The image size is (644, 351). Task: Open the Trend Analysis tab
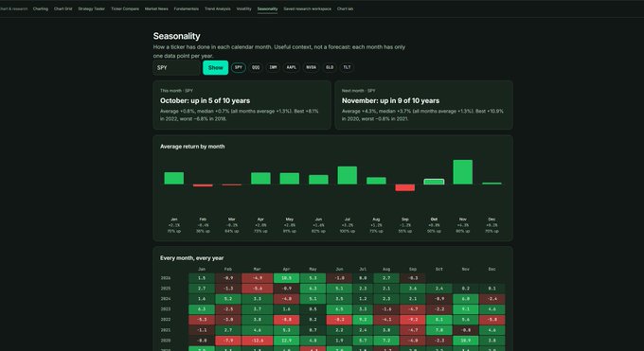tap(217, 9)
